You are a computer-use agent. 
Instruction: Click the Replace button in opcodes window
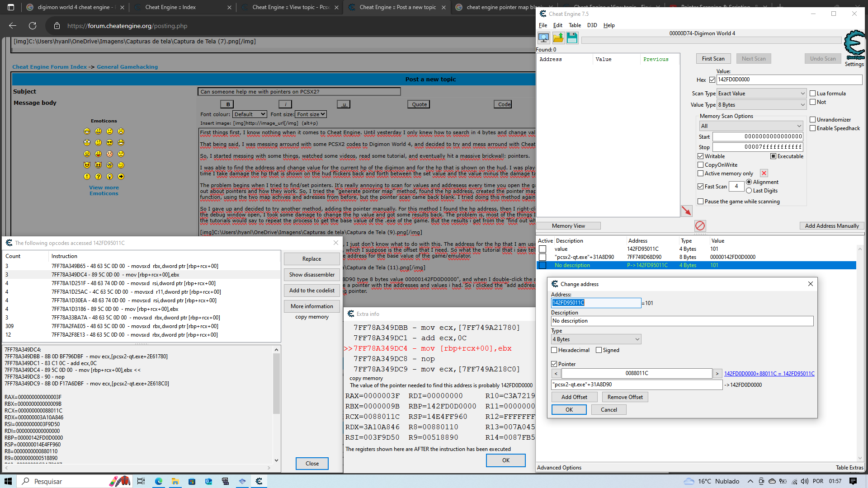coord(311,258)
